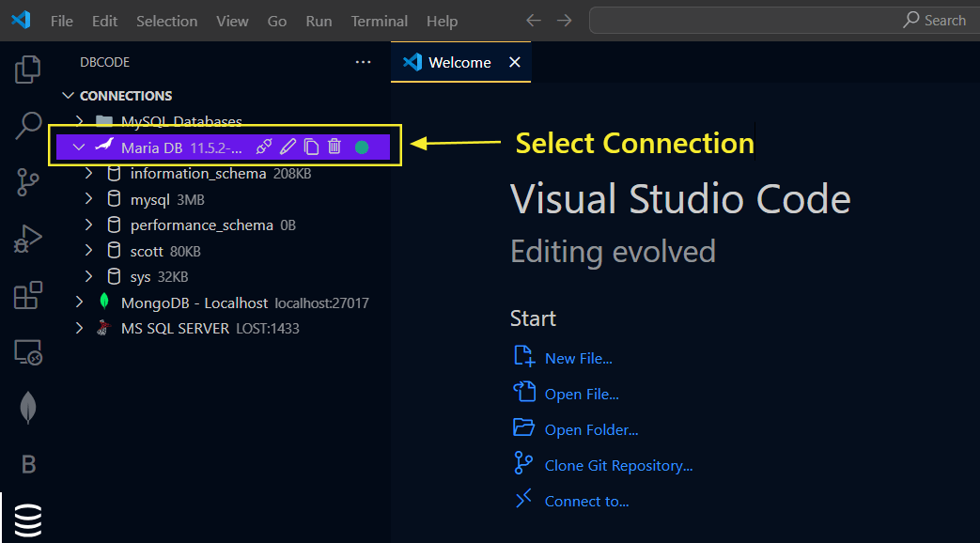The width and height of the screenshot is (980, 543).
Task: Click the Search command center box
Action: click(785, 21)
